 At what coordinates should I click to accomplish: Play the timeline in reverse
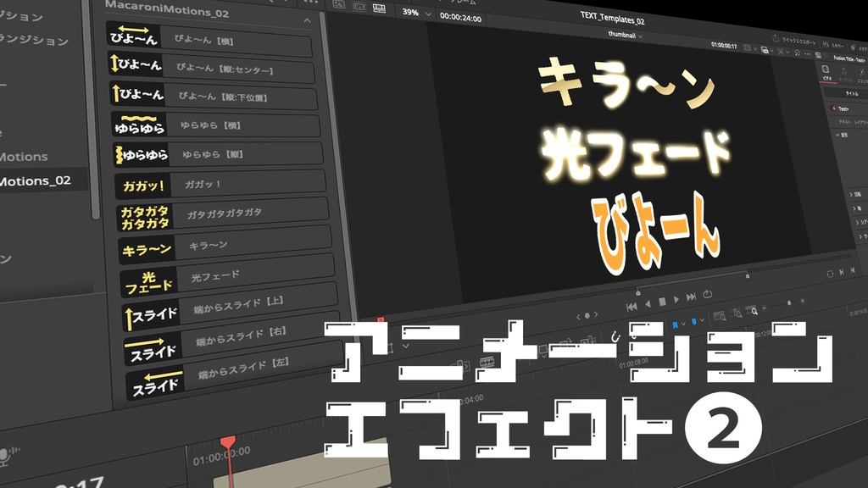(648, 304)
